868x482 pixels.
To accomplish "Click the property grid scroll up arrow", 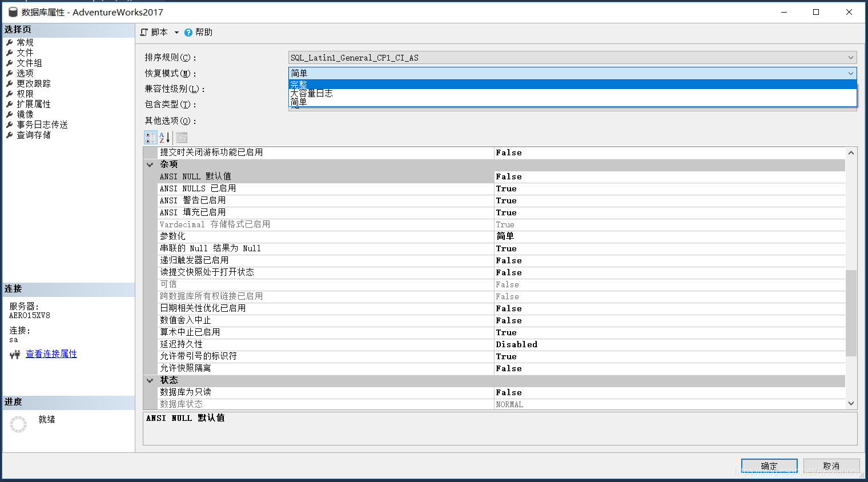I will pos(851,152).
